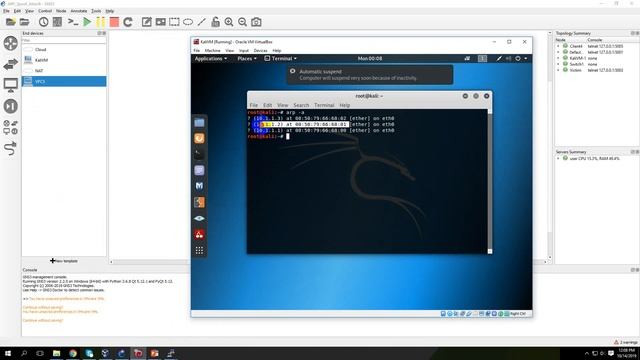The width and height of the screenshot is (640, 360).
Task: Expand user server in Servers Summary
Action: [558, 158]
